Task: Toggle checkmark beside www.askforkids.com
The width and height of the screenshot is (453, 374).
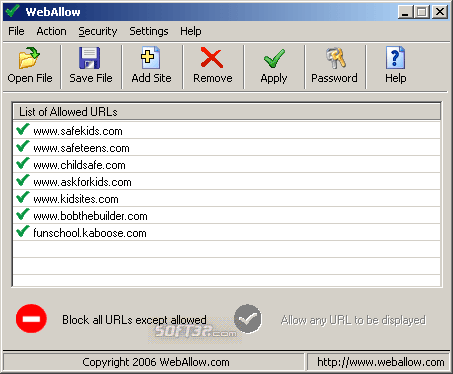Action: [23, 180]
